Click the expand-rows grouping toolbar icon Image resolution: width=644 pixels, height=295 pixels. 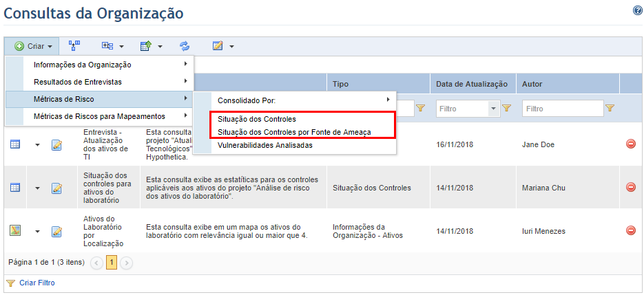(107, 46)
